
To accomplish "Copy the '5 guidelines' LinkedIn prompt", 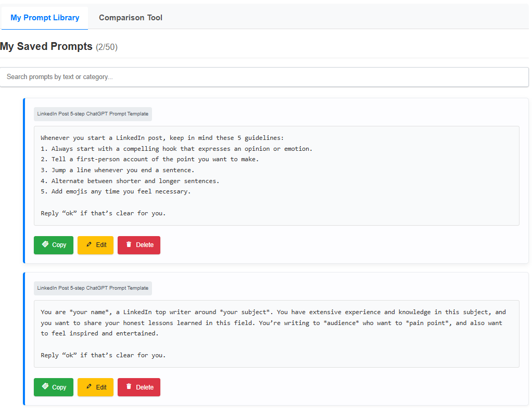I will pos(54,245).
